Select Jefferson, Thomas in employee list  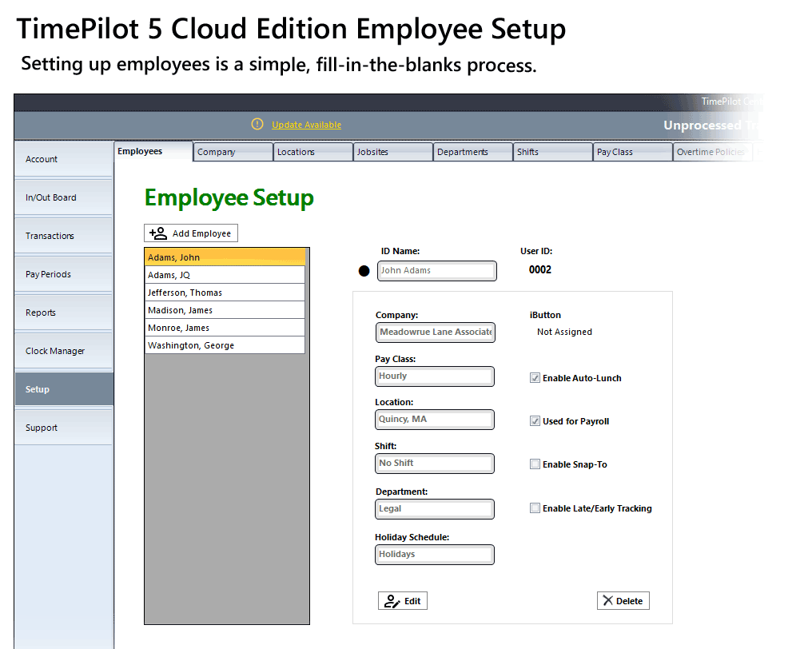(225, 293)
